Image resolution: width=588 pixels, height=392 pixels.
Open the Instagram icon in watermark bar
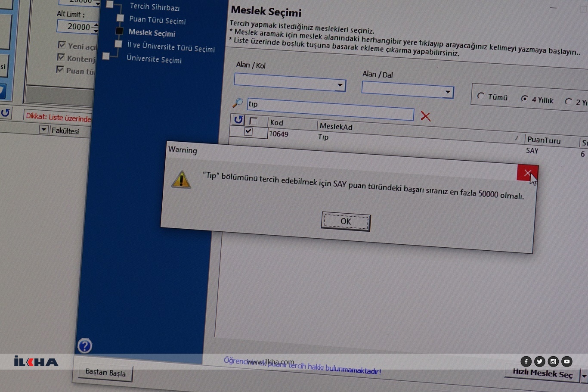(x=553, y=361)
